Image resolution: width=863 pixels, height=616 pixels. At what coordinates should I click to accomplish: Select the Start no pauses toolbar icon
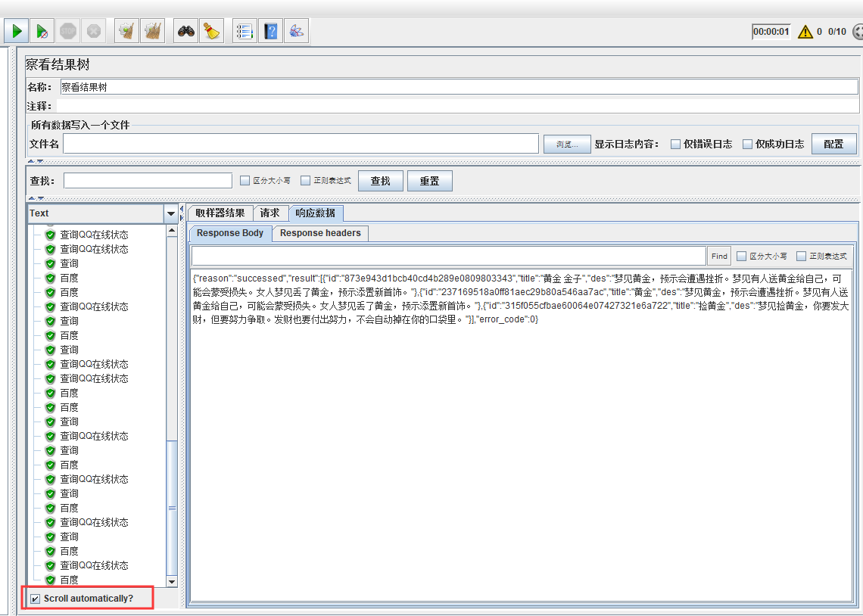[x=42, y=30]
